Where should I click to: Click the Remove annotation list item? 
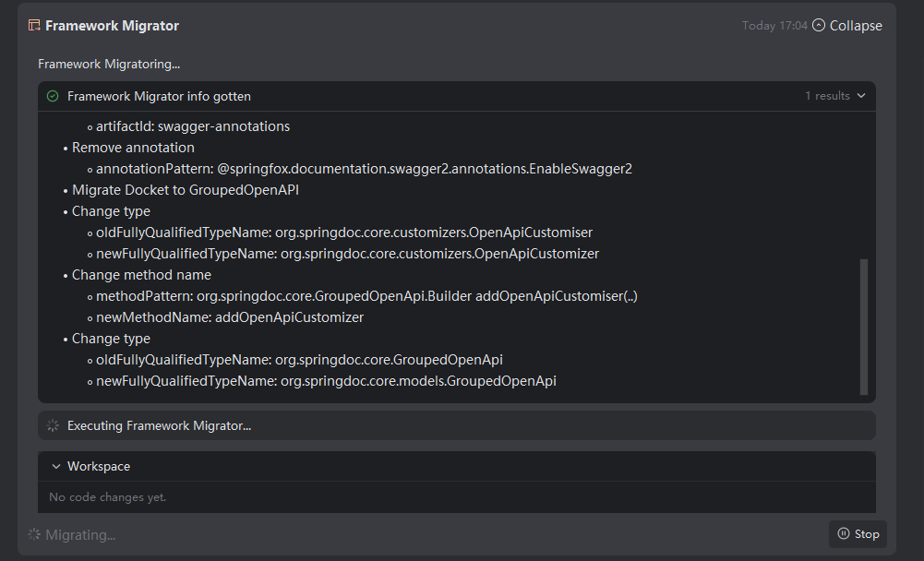pos(133,148)
